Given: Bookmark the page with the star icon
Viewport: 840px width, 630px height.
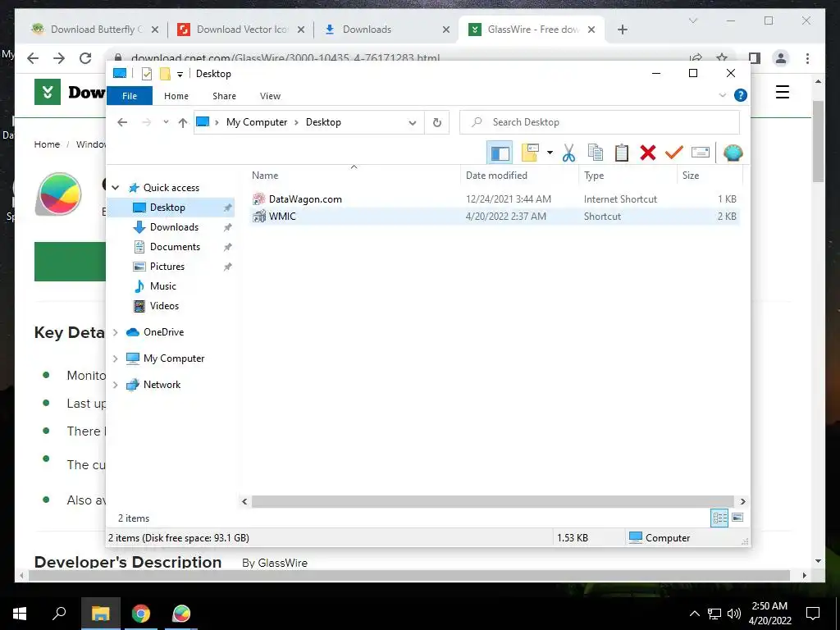Looking at the screenshot, I should [x=722, y=57].
